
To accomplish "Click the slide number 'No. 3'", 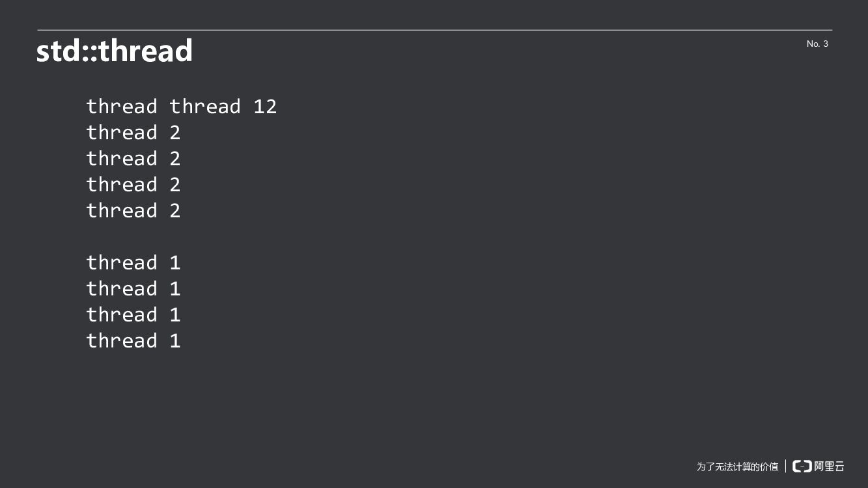I will [817, 44].
